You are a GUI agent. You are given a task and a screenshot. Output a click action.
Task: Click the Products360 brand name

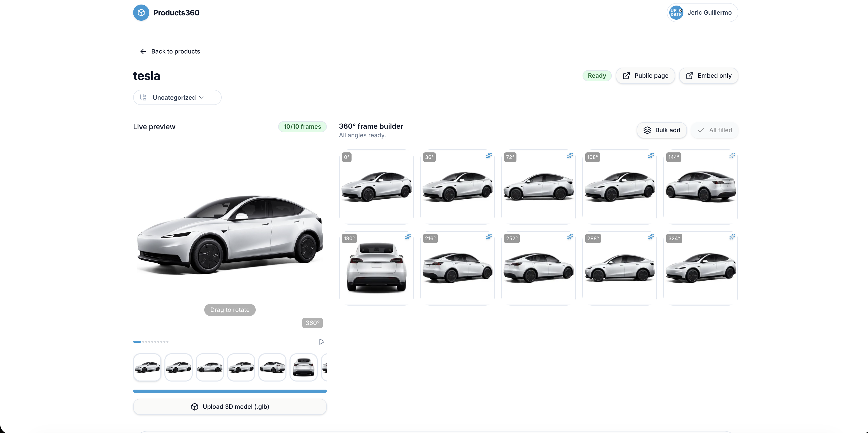point(176,13)
